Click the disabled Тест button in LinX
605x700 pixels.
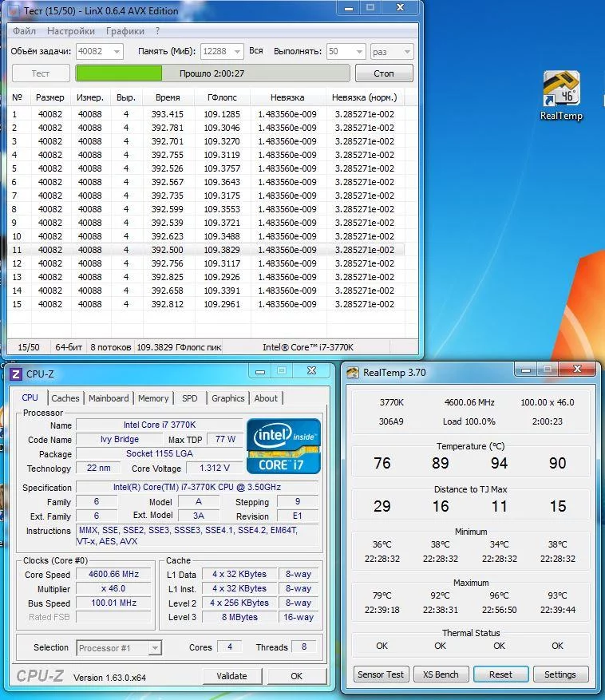[x=41, y=73]
